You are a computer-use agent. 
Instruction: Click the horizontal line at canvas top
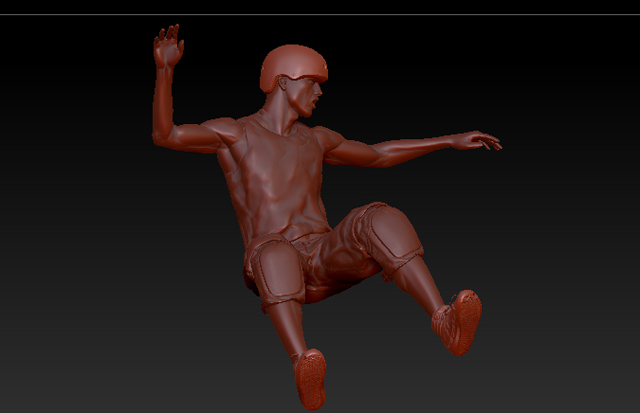(x=320, y=14)
